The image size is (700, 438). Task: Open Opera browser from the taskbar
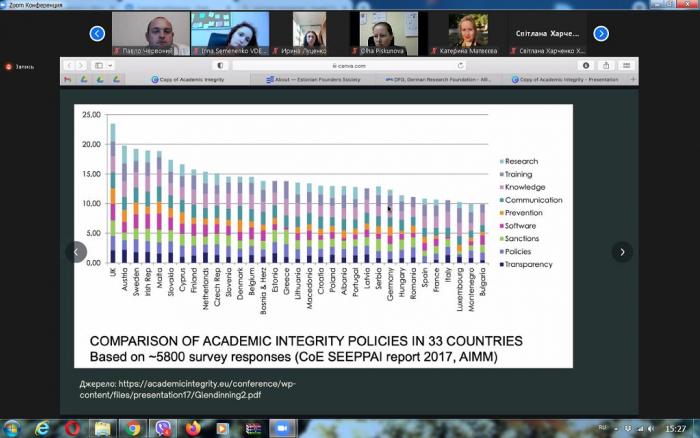pyautogui.click(x=73, y=428)
